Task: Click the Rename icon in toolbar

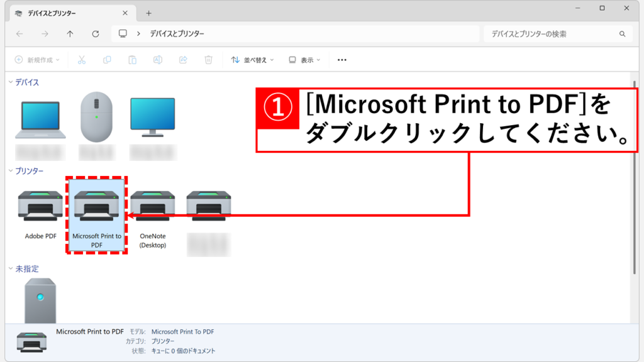Action: [158, 60]
